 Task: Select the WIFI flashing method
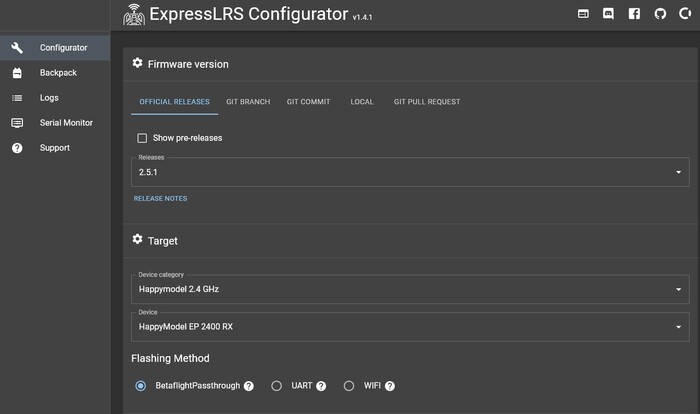(349, 386)
